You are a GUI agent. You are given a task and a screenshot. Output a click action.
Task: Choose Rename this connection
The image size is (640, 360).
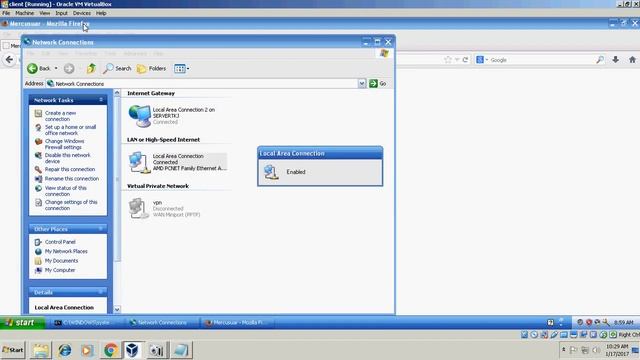(x=72, y=178)
